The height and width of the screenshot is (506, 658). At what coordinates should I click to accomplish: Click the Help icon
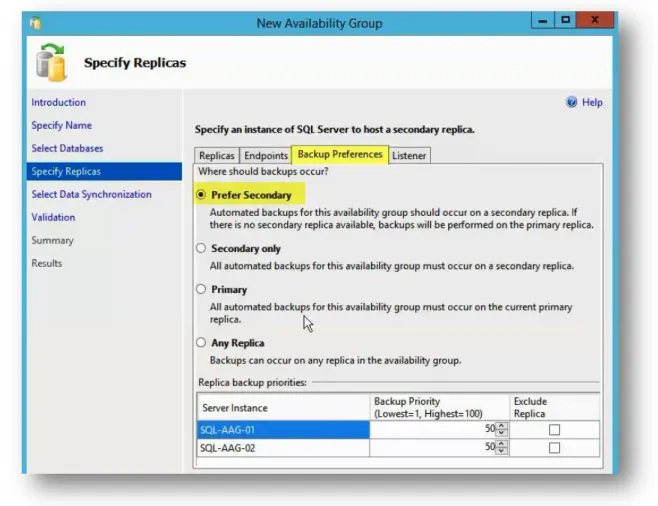[572, 102]
